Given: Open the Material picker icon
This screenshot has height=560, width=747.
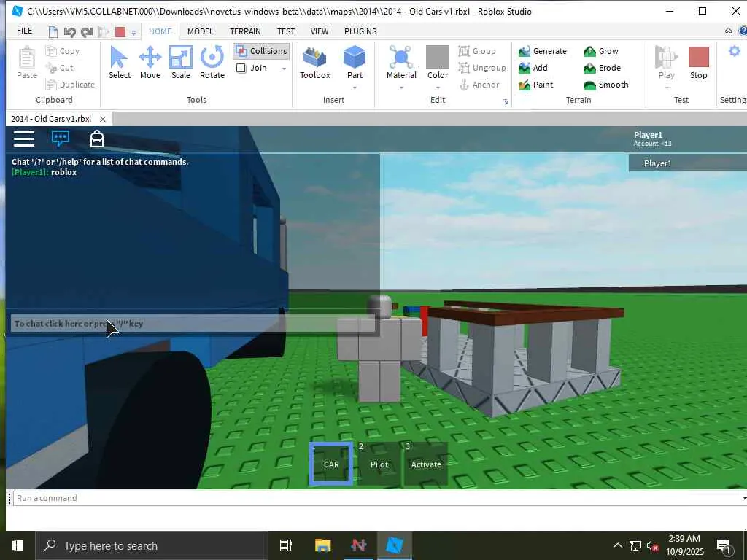Looking at the screenshot, I should tap(401, 58).
